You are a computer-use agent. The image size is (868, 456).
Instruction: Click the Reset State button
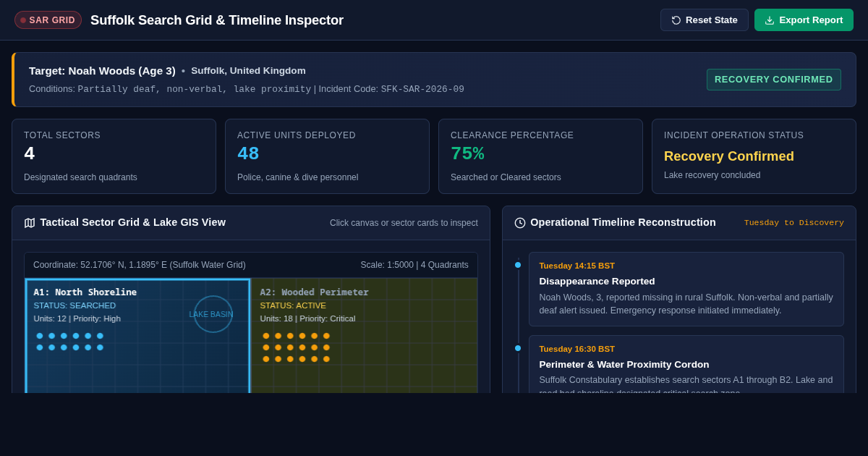[704, 20]
